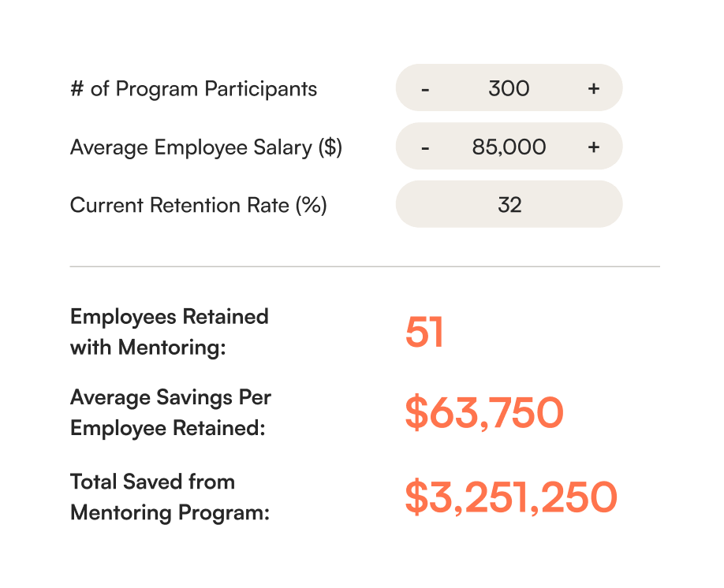
Task: Select the Current Retention Rate field
Action: coord(509,204)
